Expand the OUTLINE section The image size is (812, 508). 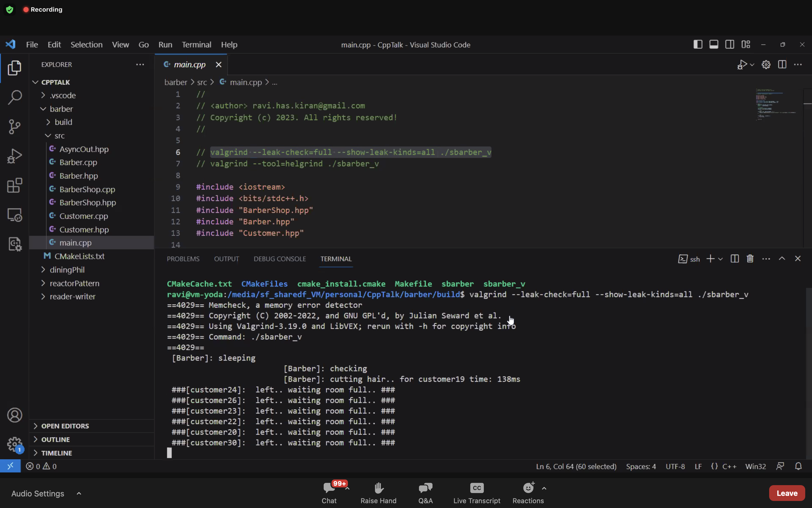[x=92, y=439]
